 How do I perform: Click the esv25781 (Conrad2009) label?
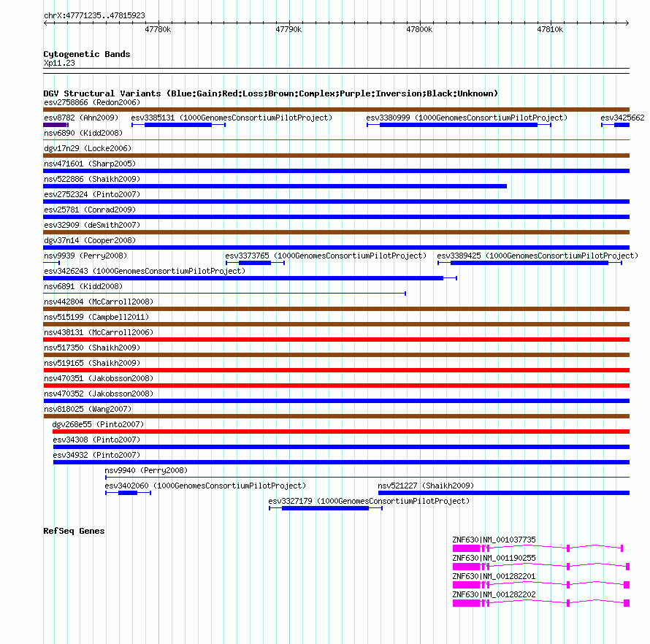point(90,210)
